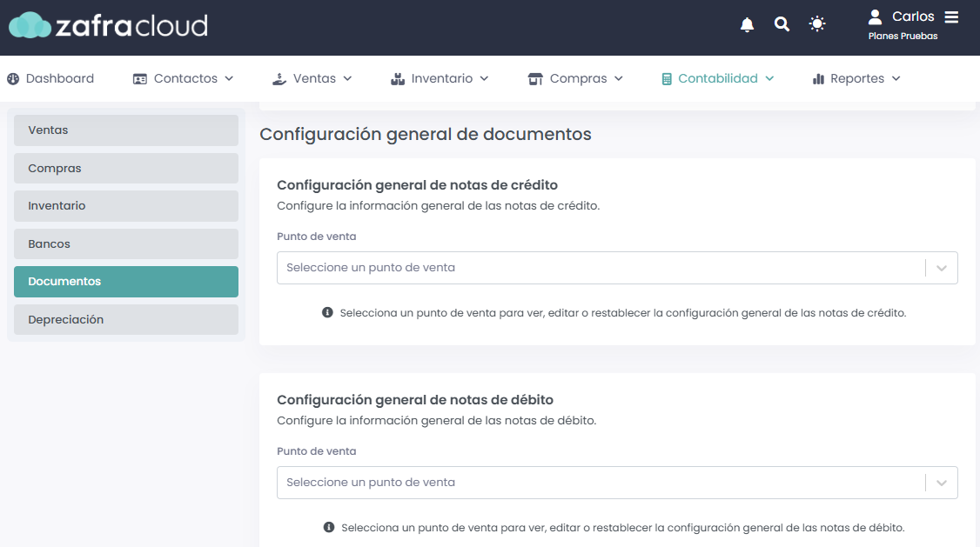This screenshot has width=980, height=547.
Task: Select Inventario in the settings sidebar
Action: [x=126, y=206]
